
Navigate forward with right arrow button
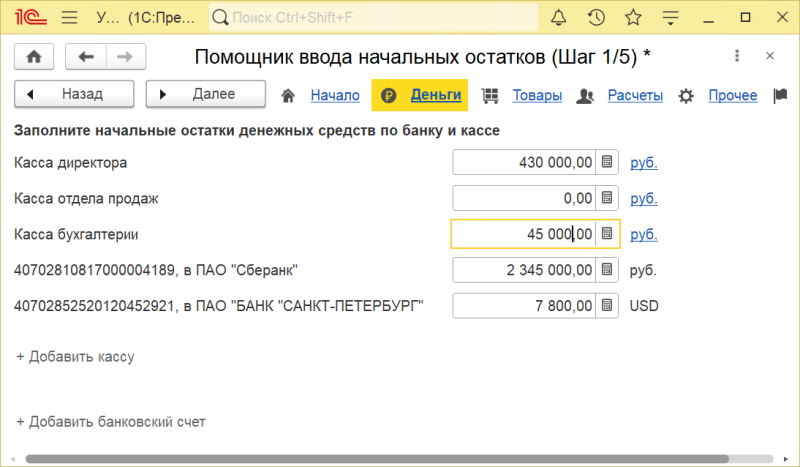point(126,57)
